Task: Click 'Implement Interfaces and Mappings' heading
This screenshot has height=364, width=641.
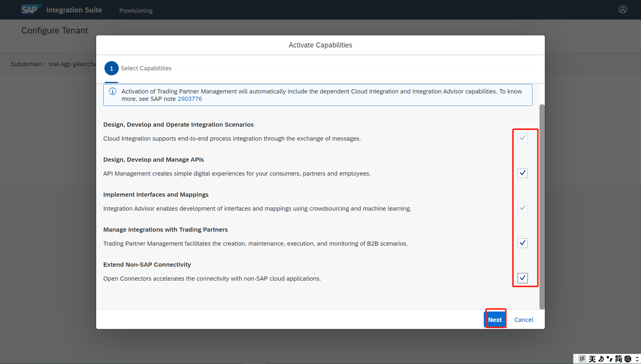Action: (x=156, y=195)
